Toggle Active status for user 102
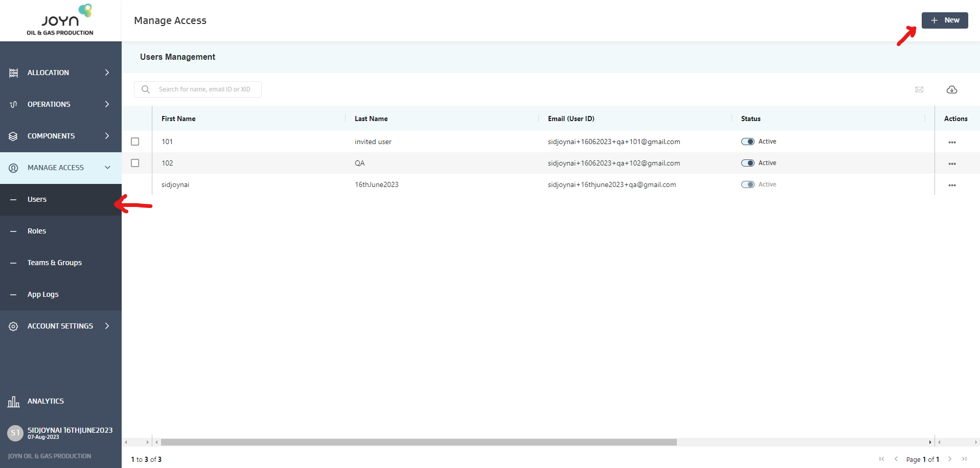Screen dimensions: 980x468 point(747,163)
